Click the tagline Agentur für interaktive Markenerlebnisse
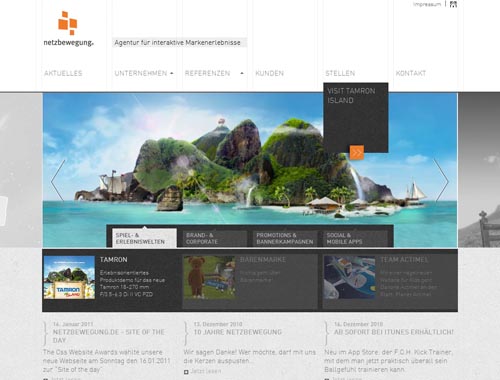Image resolution: width=500 pixels, height=380 pixels. [177, 43]
